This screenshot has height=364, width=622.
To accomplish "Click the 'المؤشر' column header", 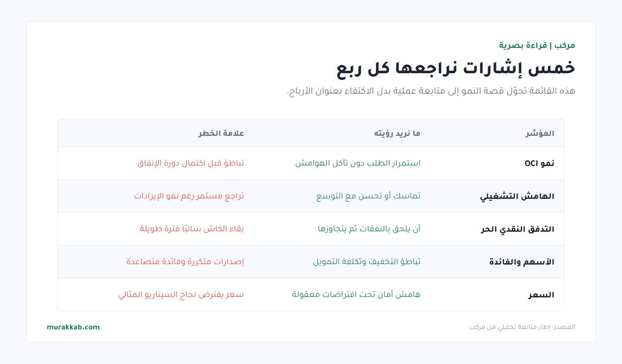I will 540,134.
